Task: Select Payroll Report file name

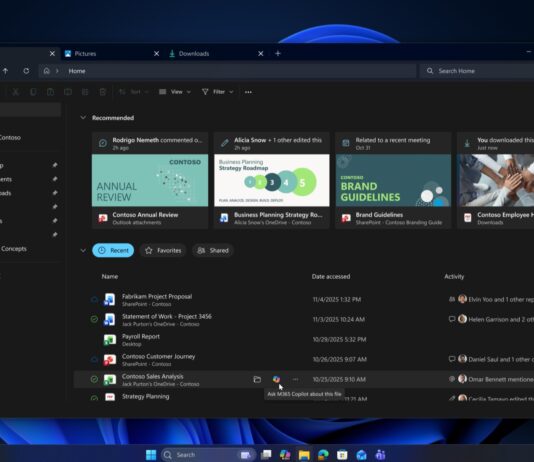Action: (141, 336)
